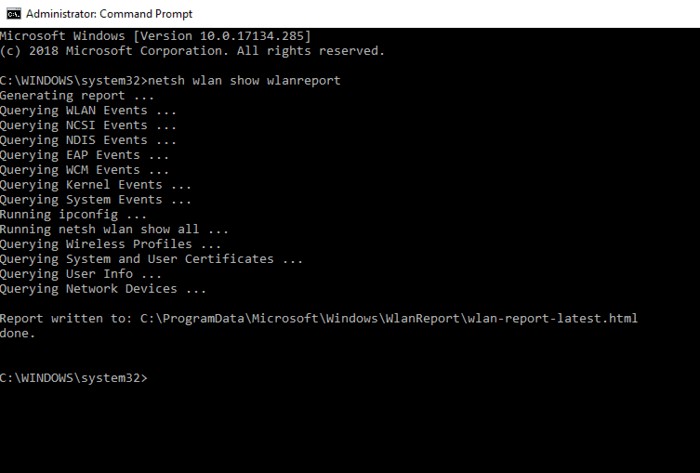Screen dimensions: 700x473
Task: Click the Querying WLAN Events line
Action: pyautogui.click(x=88, y=110)
